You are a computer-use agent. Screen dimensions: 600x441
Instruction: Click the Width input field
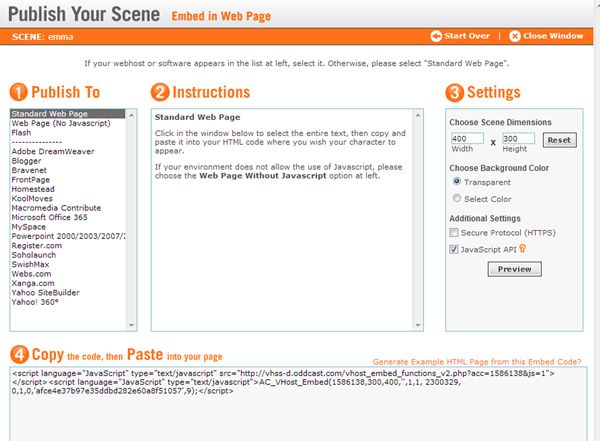[467, 139]
